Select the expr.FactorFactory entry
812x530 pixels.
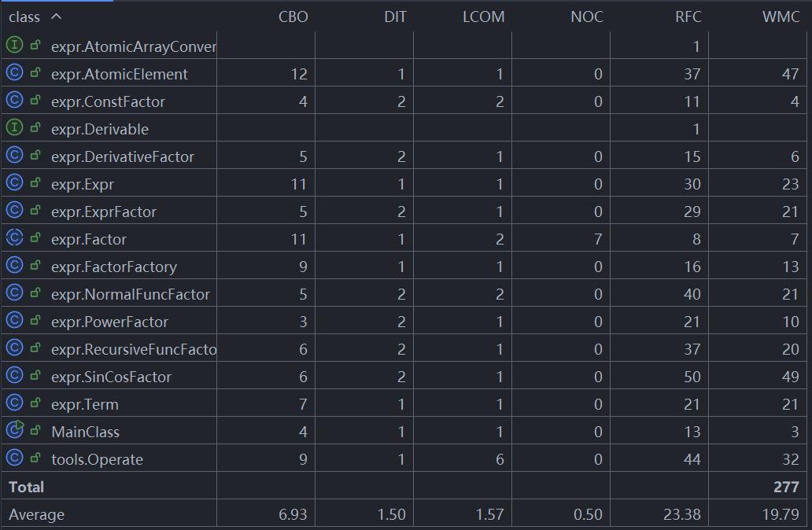click(x=404, y=267)
